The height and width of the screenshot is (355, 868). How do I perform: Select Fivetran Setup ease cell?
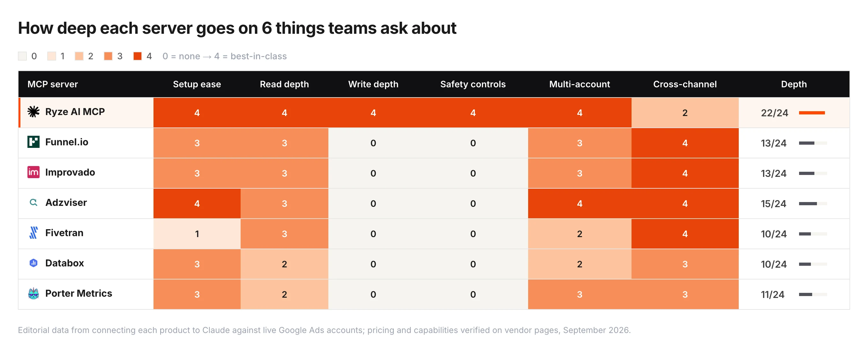[x=197, y=234]
